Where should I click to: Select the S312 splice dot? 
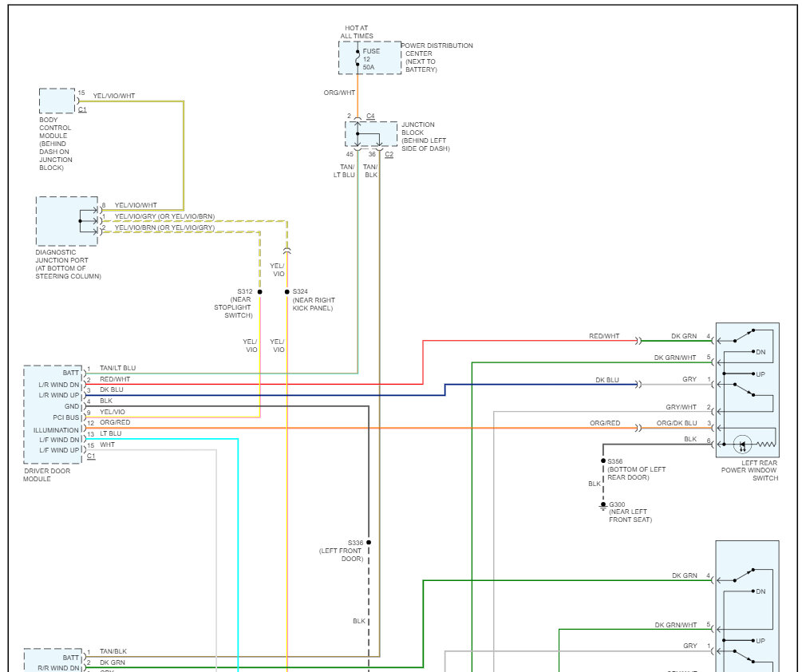(260, 292)
